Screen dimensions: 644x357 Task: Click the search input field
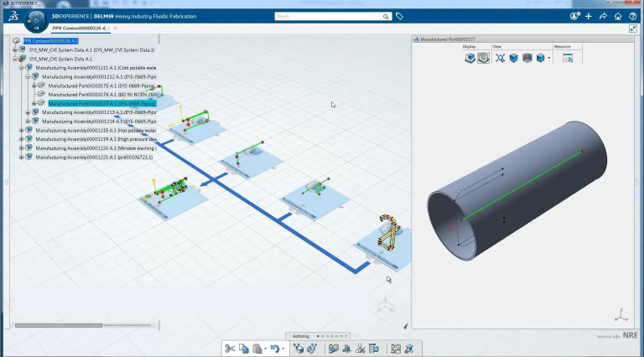tap(327, 16)
